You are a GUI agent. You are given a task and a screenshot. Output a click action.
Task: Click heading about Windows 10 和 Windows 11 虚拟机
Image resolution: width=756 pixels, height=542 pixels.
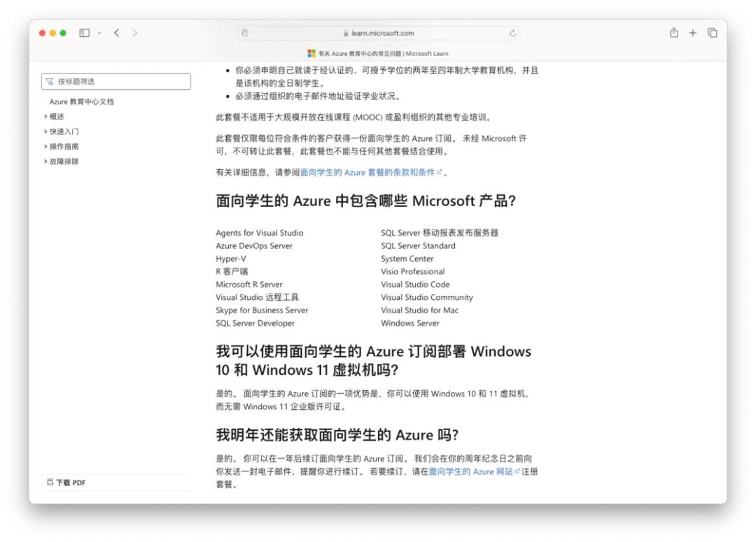[373, 360]
